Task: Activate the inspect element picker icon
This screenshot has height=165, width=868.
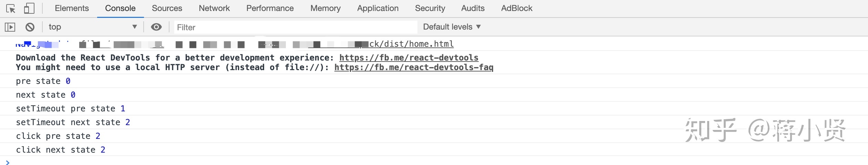Action: pos(11,9)
